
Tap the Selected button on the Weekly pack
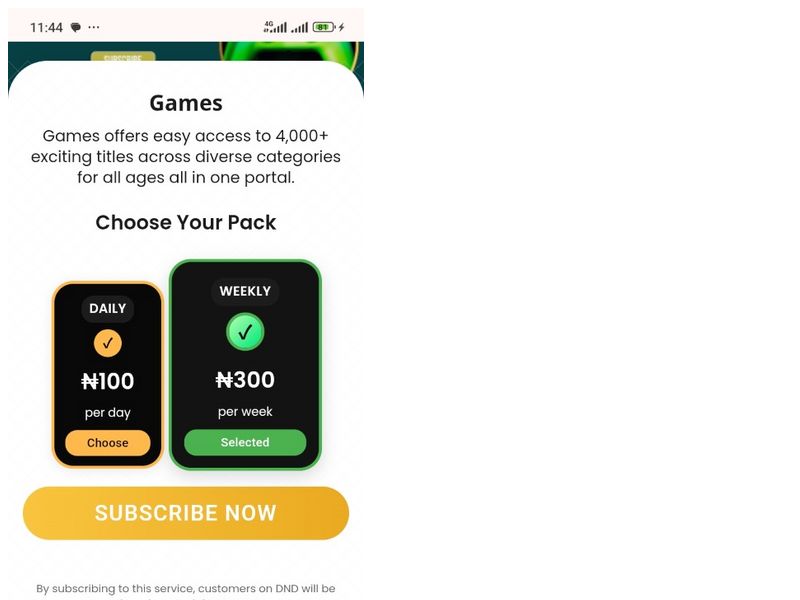[x=245, y=442]
